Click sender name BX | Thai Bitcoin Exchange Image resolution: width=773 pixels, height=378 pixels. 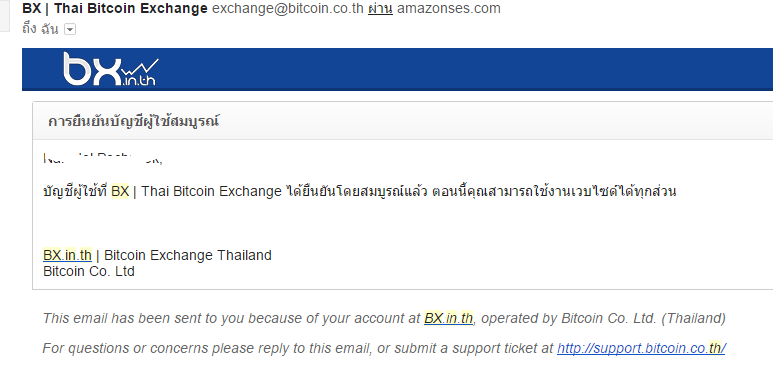[x=115, y=8]
